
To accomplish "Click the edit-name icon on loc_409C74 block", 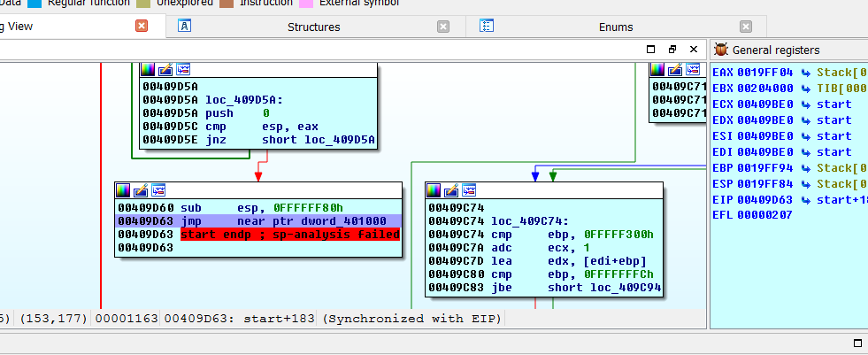I will pyautogui.click(x=450, y=189).
